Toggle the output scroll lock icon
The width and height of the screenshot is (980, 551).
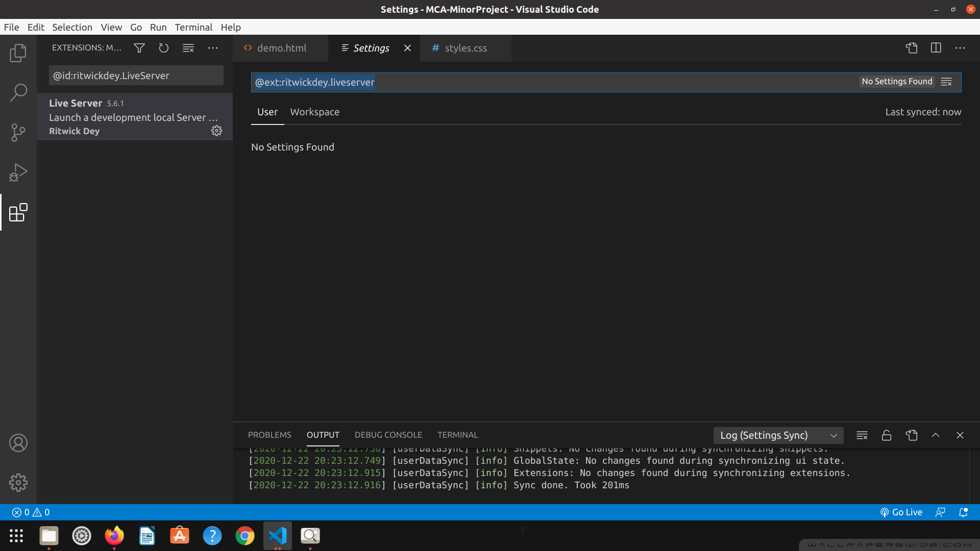click(x=887, y=435)
